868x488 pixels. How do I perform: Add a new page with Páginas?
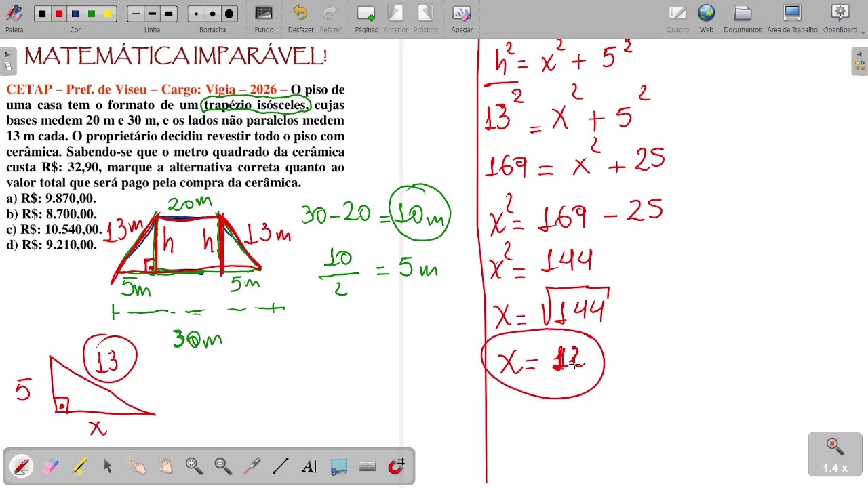(x=366, y=18)
